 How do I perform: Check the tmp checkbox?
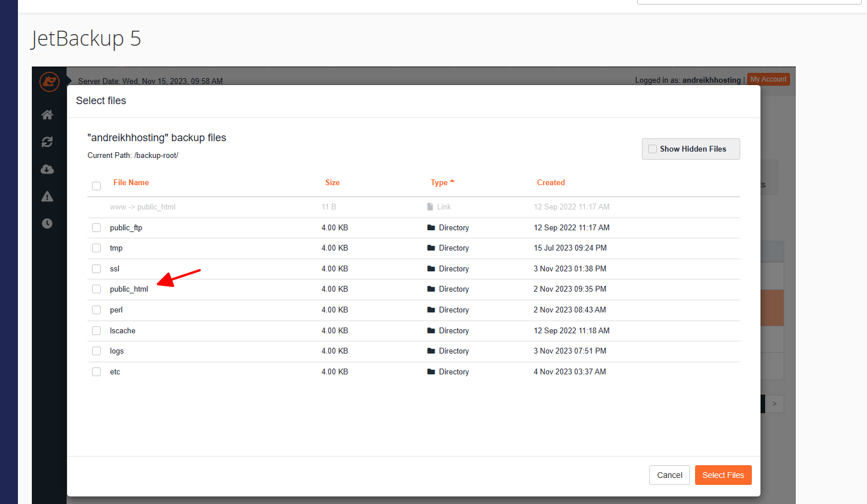click(97, 248)
